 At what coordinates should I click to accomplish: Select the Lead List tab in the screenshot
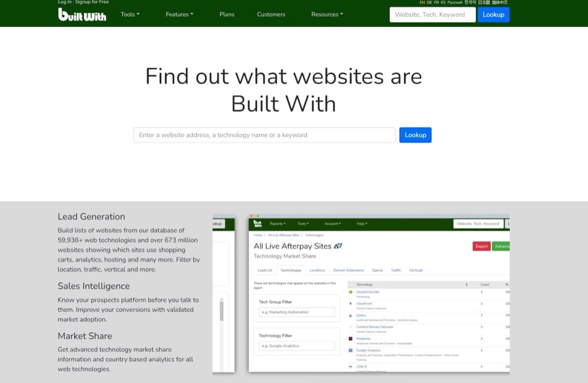pyautogui.click(x=265, y=270)
